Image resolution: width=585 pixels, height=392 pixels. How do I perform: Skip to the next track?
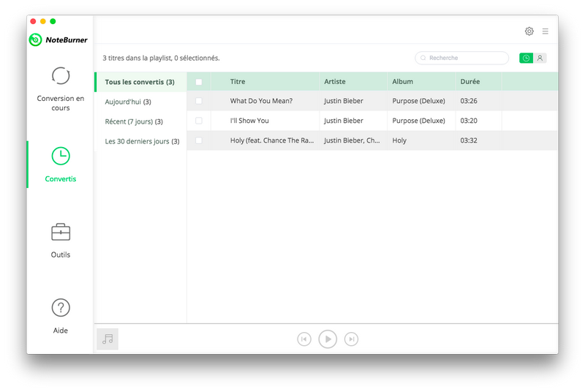[351, 339]
